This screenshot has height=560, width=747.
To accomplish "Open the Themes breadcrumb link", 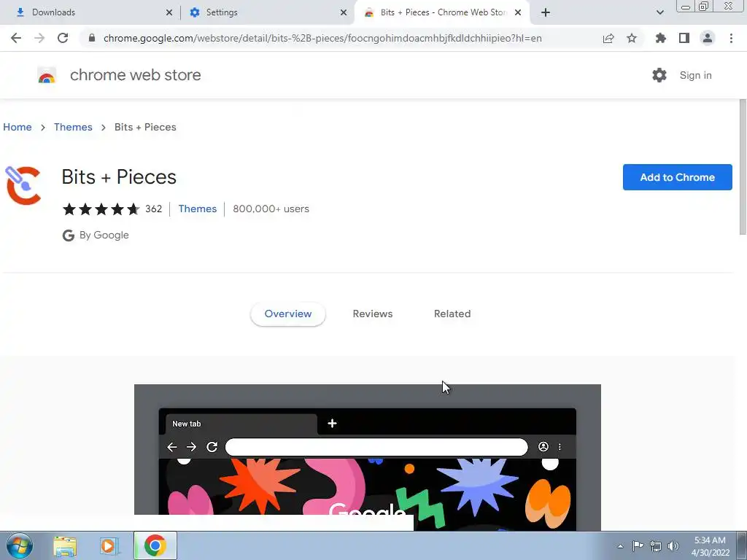I will (73, 127).
